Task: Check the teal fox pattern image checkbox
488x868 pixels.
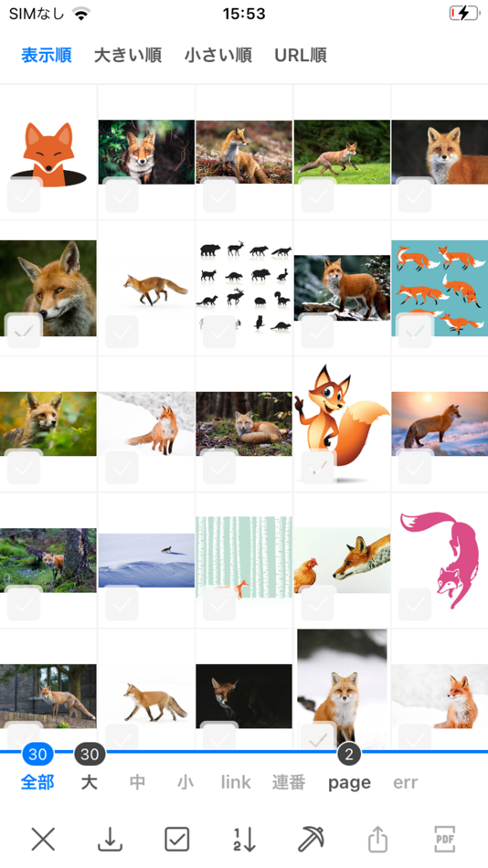Action: point(415,332)
